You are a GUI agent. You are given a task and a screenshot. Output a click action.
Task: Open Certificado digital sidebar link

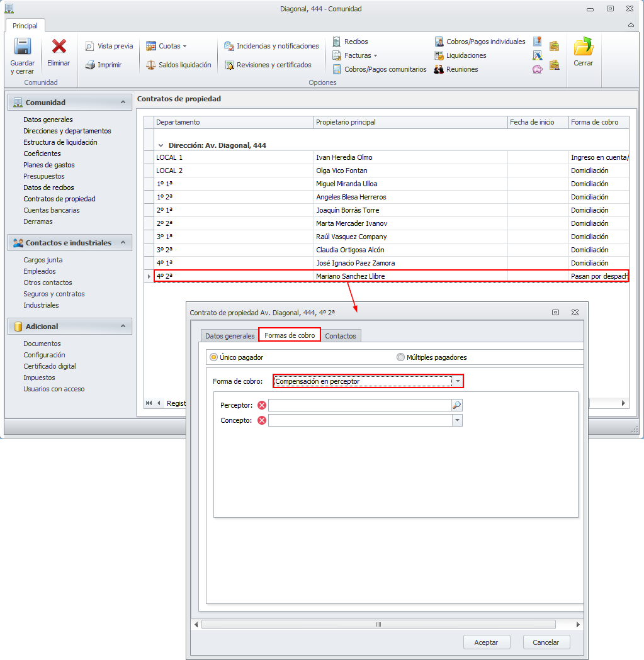coord(50,366)
